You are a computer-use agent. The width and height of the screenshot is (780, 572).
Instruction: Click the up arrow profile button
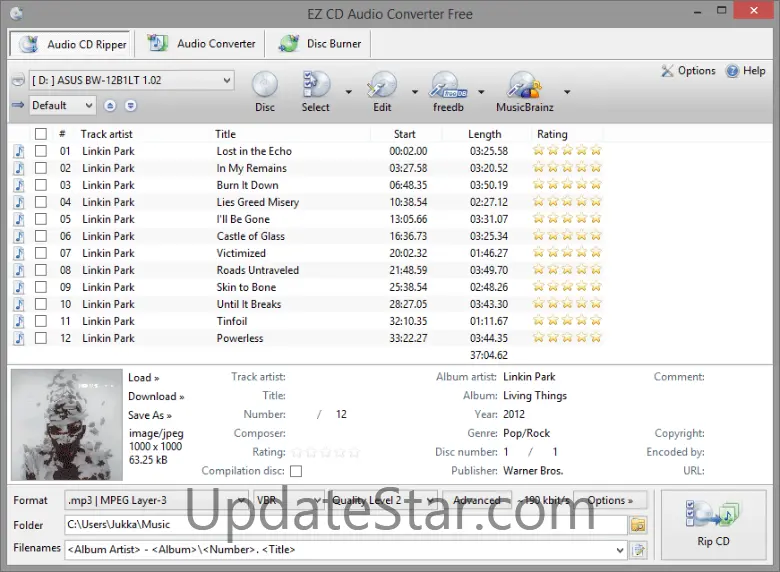(x=110, y=105)
